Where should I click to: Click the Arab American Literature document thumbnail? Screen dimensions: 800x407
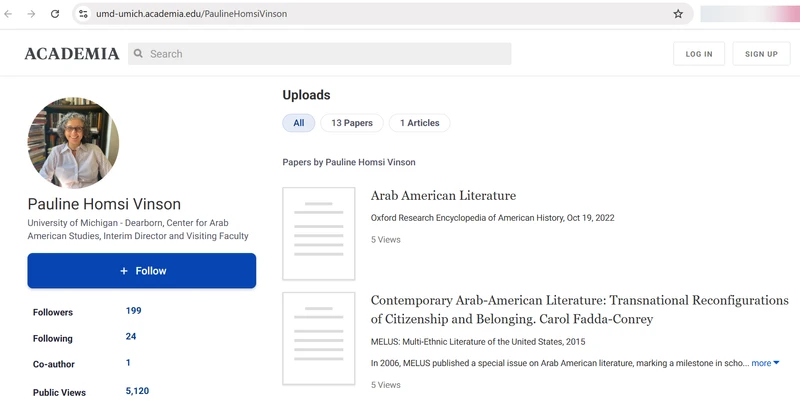click(319, 234)
